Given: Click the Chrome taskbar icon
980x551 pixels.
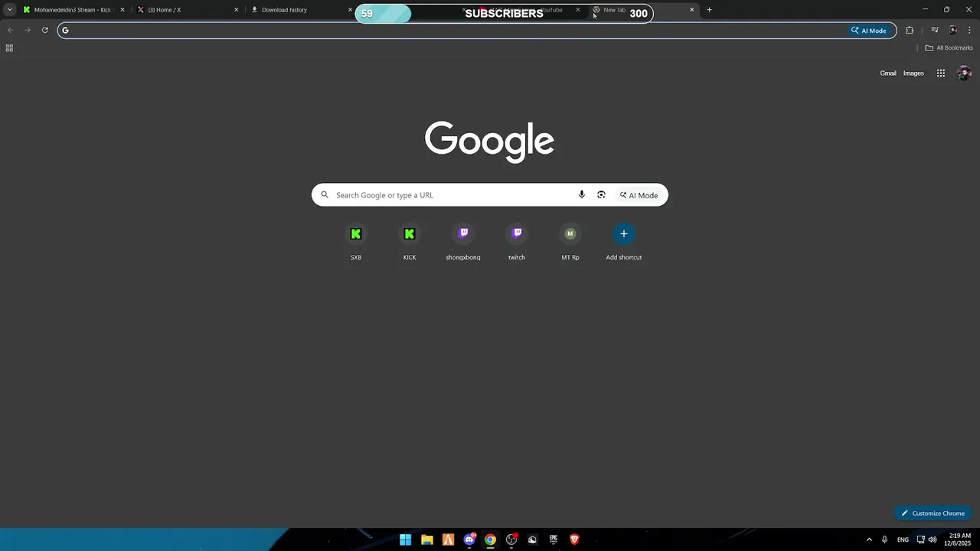Looking at the screenshot, I should (490, 540).
